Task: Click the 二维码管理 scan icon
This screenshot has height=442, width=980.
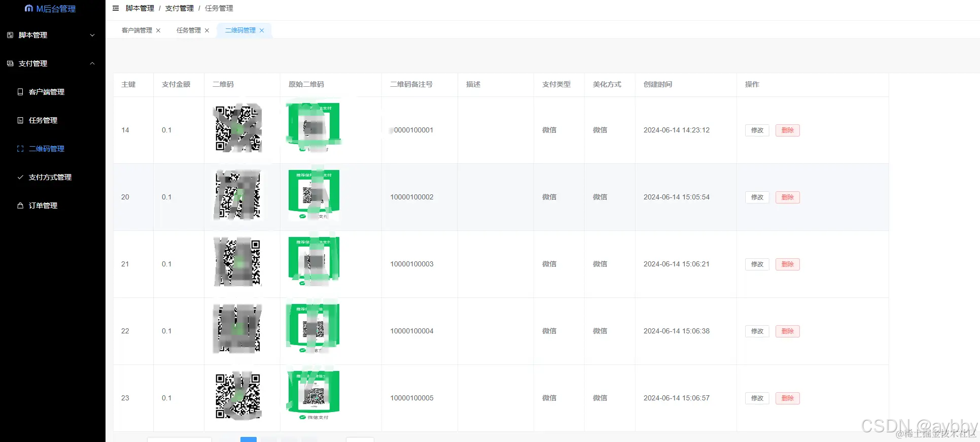Action: 20,149
